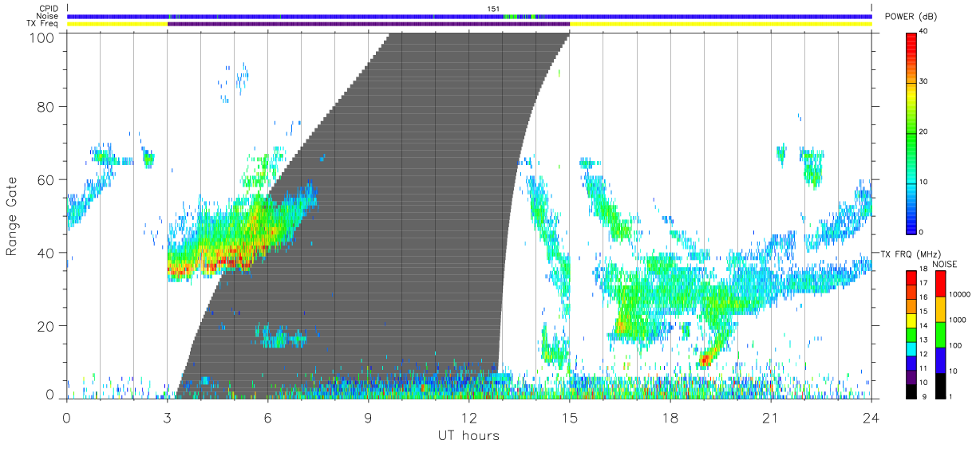Click the 18 tick label on UT hours axis

click(x=670, y=417)
